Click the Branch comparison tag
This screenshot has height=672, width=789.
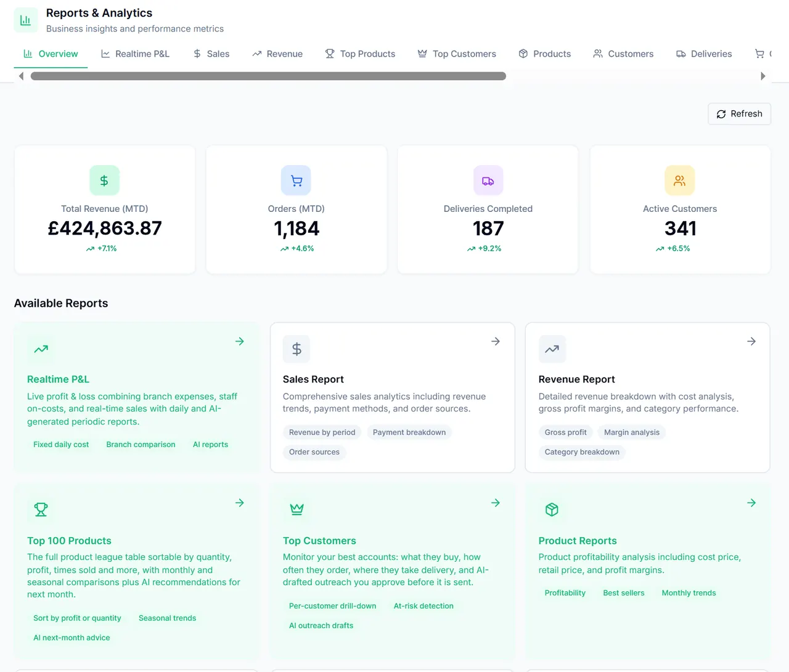(141, 445)
